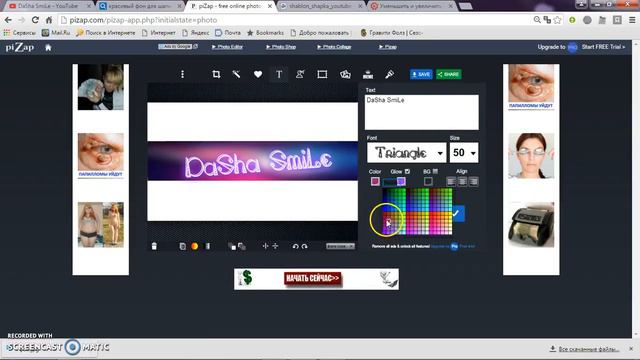Open the Bookmarks folder in bookmarks bar
640x360 pixels.
tap(265, 33)
